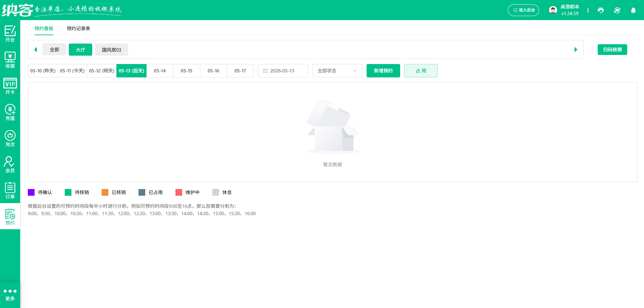Viewport: 644px width, 308px height.
Task: Select the 大厅 room filter
Action: pos(80,50)
